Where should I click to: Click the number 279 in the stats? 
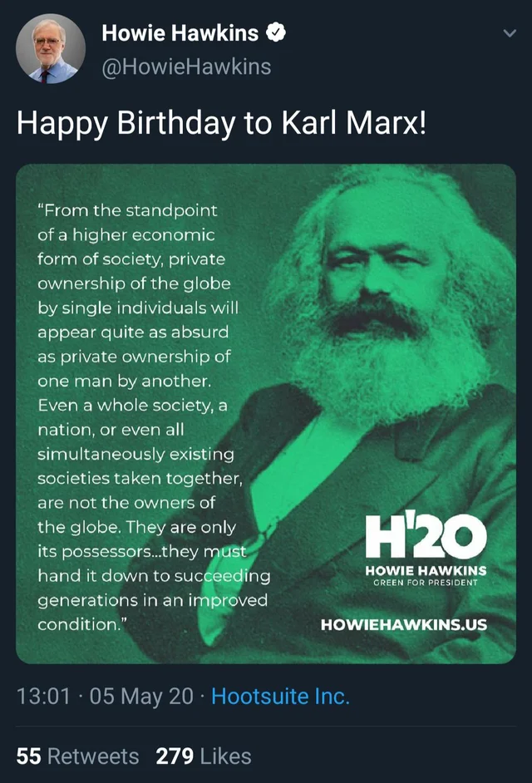[175, 756]
